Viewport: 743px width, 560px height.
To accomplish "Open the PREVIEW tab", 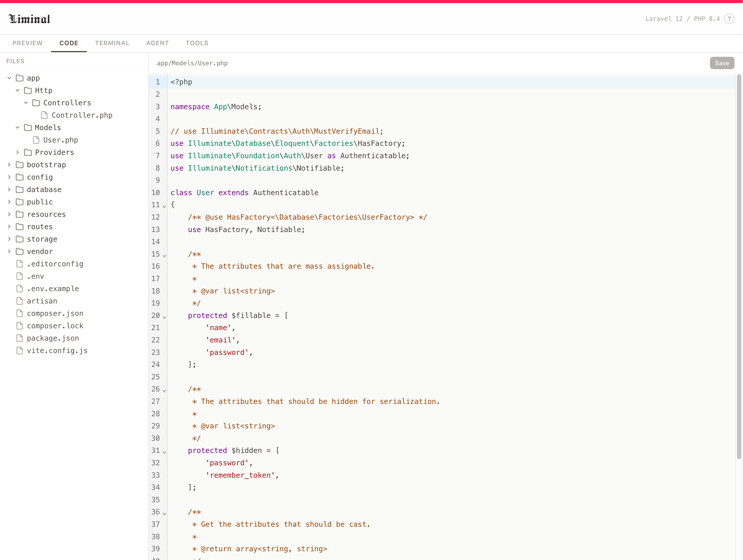I will 28,43.
